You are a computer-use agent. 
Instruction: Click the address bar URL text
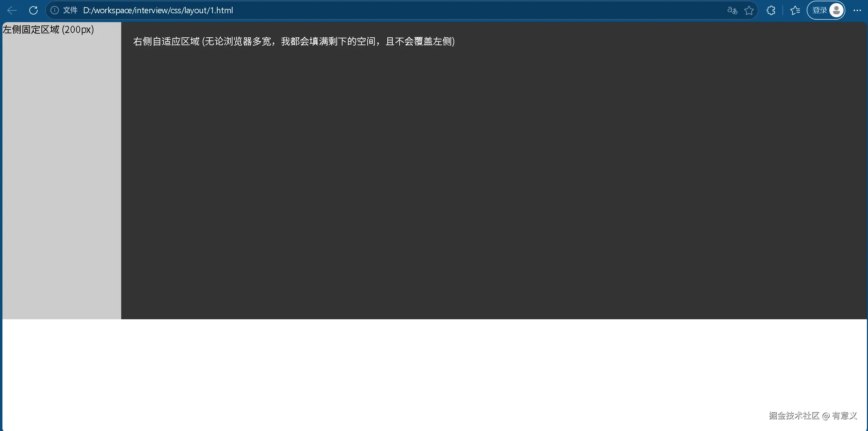click(x=158, y=11)
